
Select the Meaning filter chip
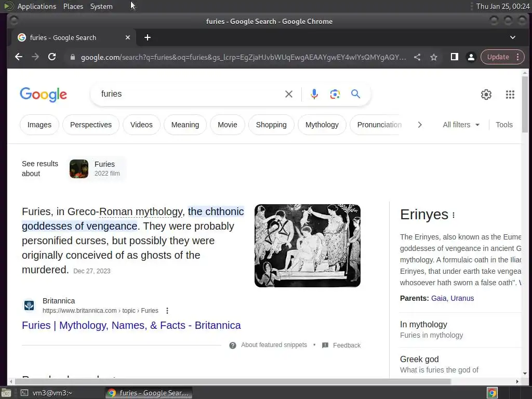[x=185, y=125]
